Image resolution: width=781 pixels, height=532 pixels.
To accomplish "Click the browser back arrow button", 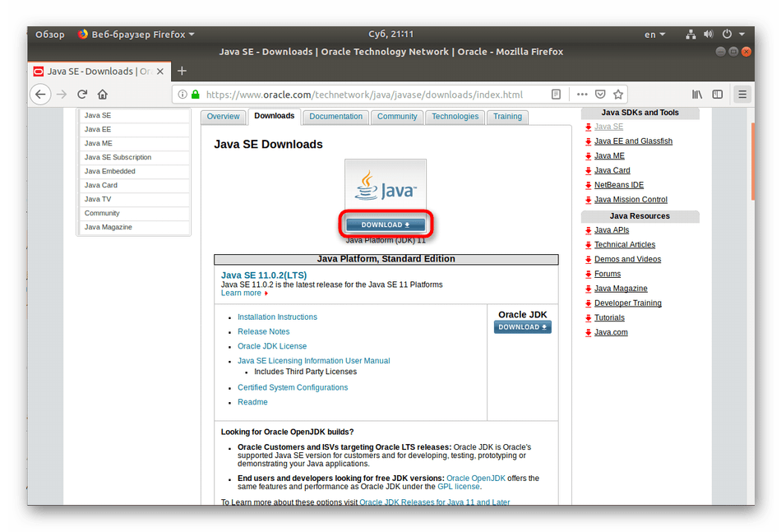I will (39, 95).
